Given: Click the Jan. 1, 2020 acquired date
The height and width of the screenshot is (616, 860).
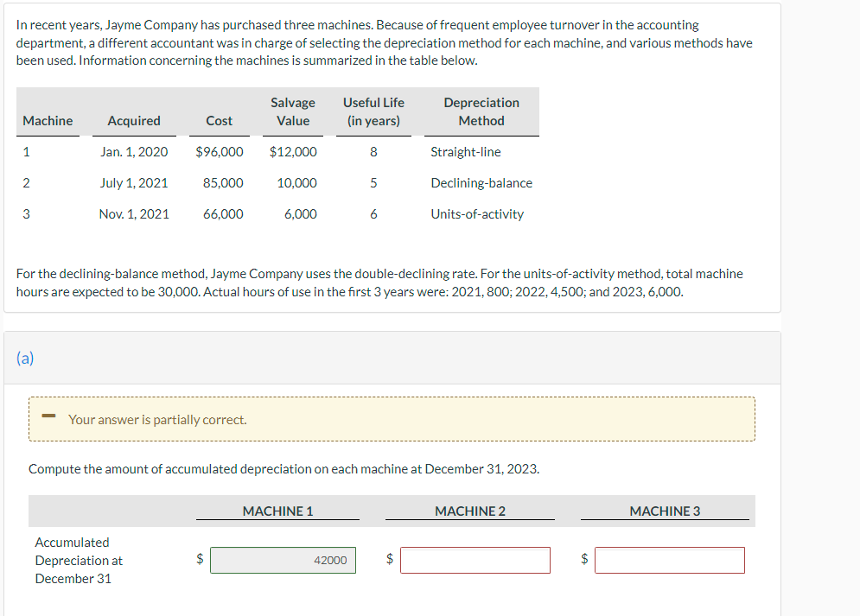Looking at the screenshot, I should click(134, 152).
